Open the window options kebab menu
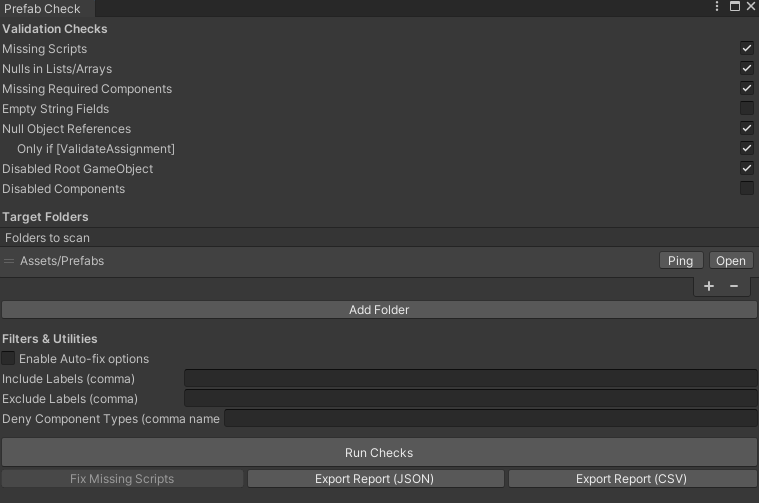 coord(717,6)
